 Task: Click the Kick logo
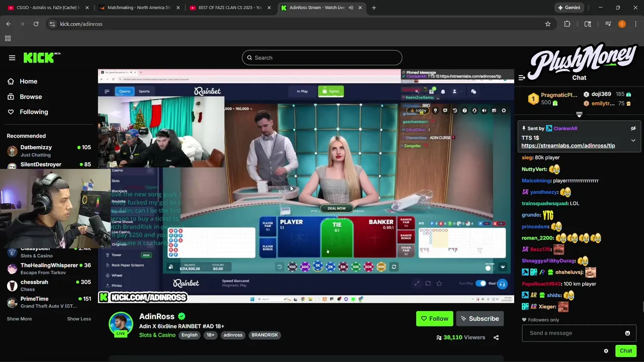(x=42, y=57)
